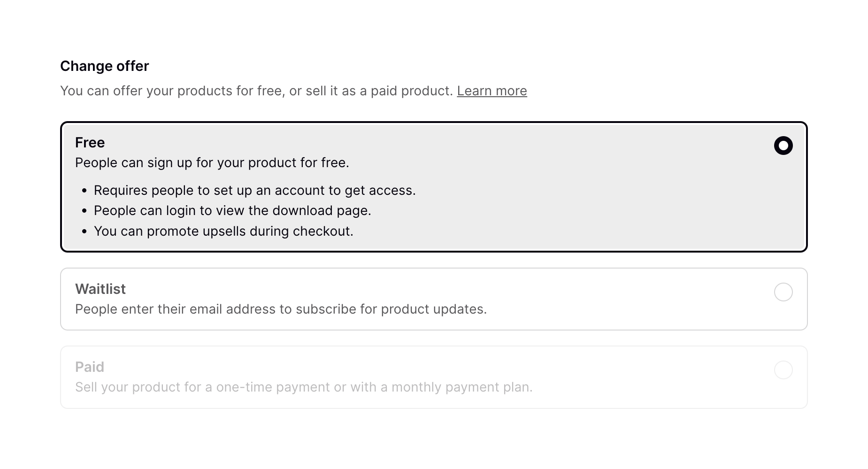
Task: Click the account setup bullet point
Action: tap(255, 190)
